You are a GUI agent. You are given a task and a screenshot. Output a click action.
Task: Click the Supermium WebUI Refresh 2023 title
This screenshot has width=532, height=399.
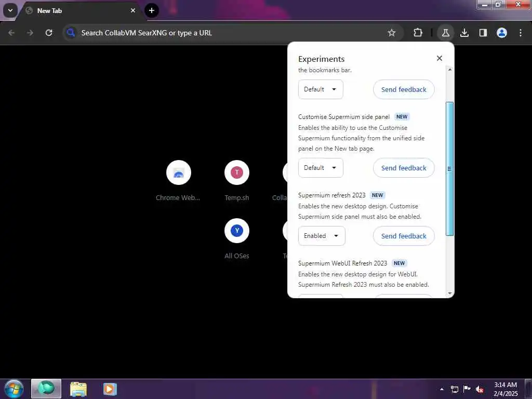point(342,263)
